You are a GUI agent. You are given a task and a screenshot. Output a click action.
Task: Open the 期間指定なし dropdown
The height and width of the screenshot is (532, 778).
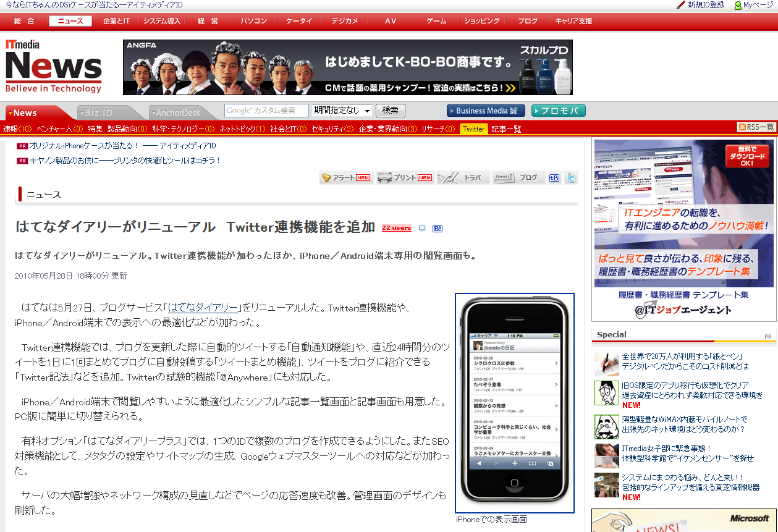(x=342, y=111)
